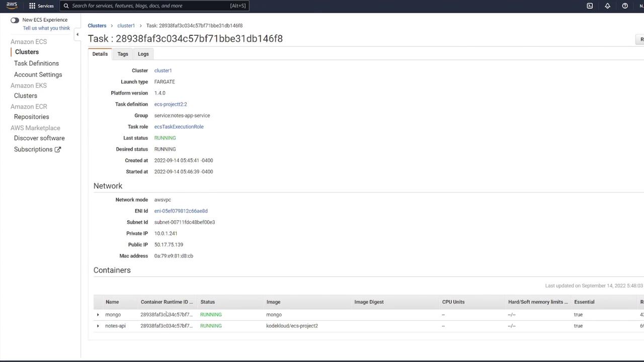Click the mongo container runtime ID cell
The width and height of the screenshot is (644, 362).
click(167, 315)
